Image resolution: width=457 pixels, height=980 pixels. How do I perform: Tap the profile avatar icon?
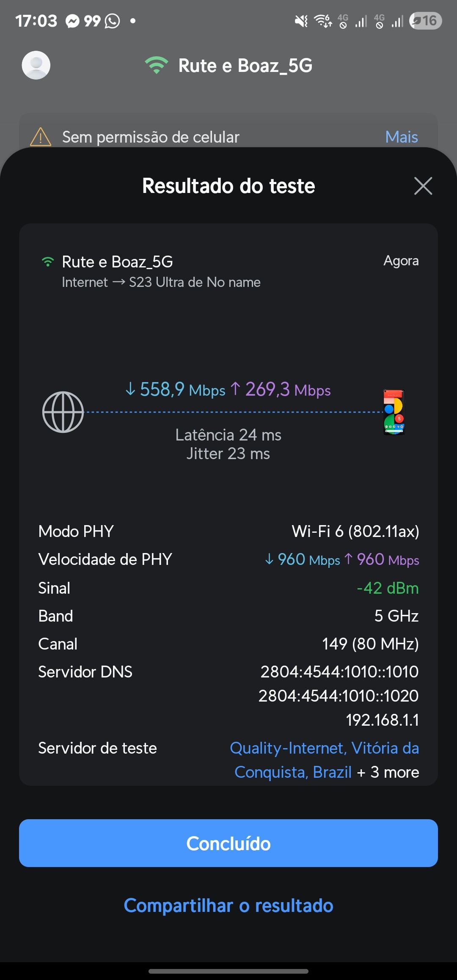[36, 65]
